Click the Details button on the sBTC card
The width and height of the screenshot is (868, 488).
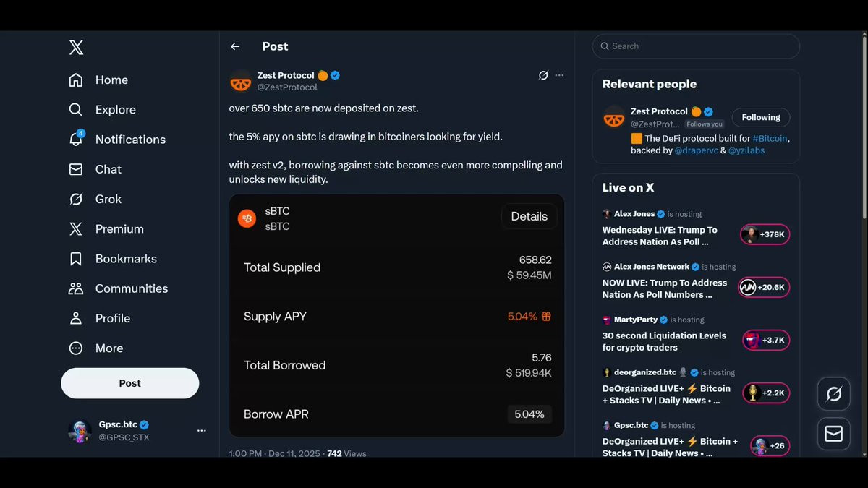[x=529, y=216]
